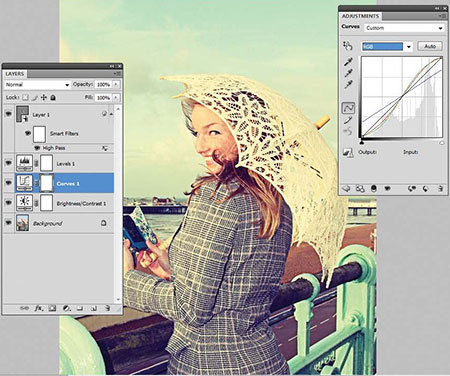The width and height of the screenshot is (450, 376).
Task: Open the Fill slider arrow
Action: point(116,97)
